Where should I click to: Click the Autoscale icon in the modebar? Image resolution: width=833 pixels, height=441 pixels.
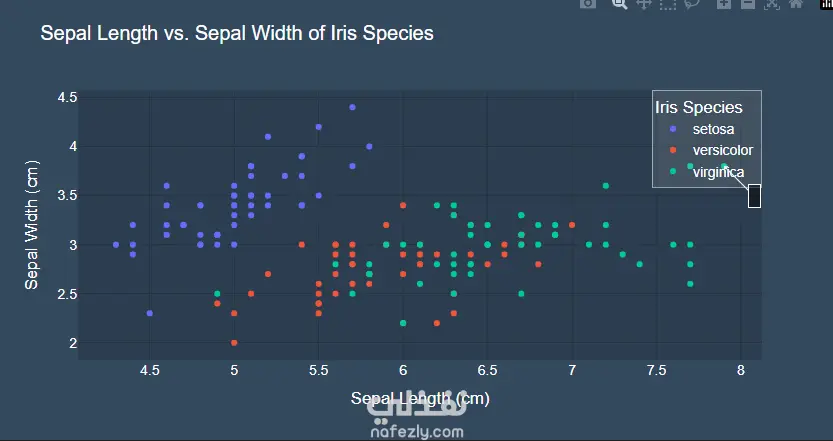(772, 4)
